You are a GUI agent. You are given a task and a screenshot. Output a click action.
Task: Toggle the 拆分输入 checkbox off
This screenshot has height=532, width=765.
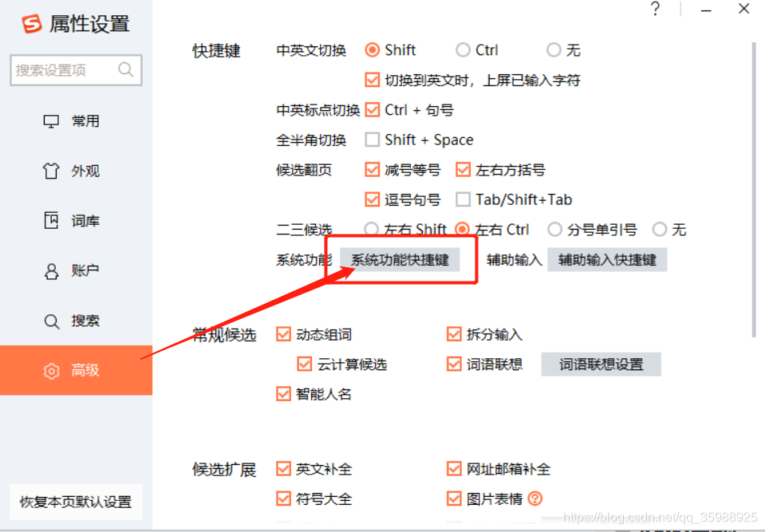point(454,334)
